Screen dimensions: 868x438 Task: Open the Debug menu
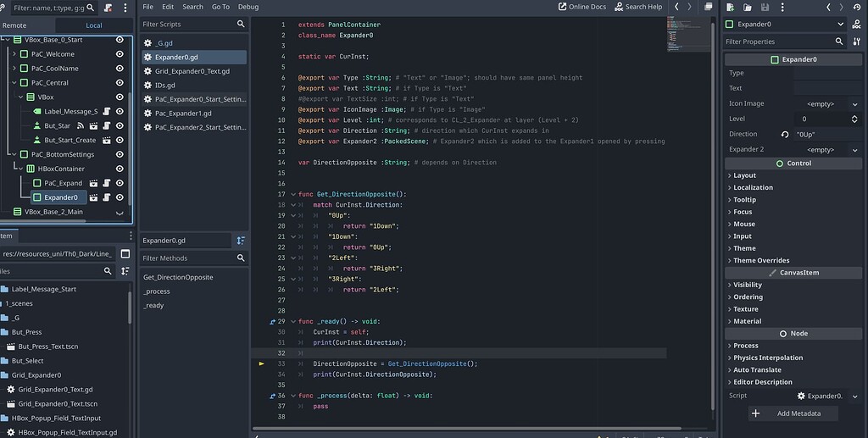(248, 7)
